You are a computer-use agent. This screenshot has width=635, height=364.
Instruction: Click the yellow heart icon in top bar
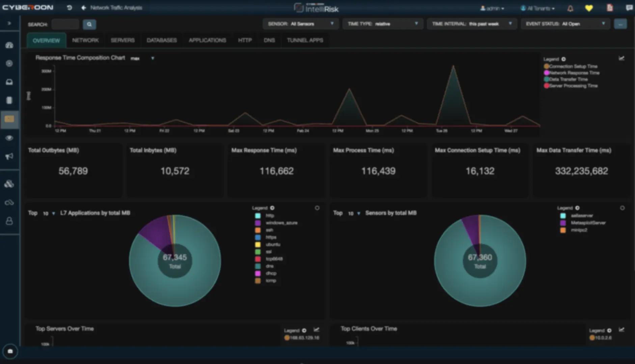pyautogui.click(x=589, y=8)
